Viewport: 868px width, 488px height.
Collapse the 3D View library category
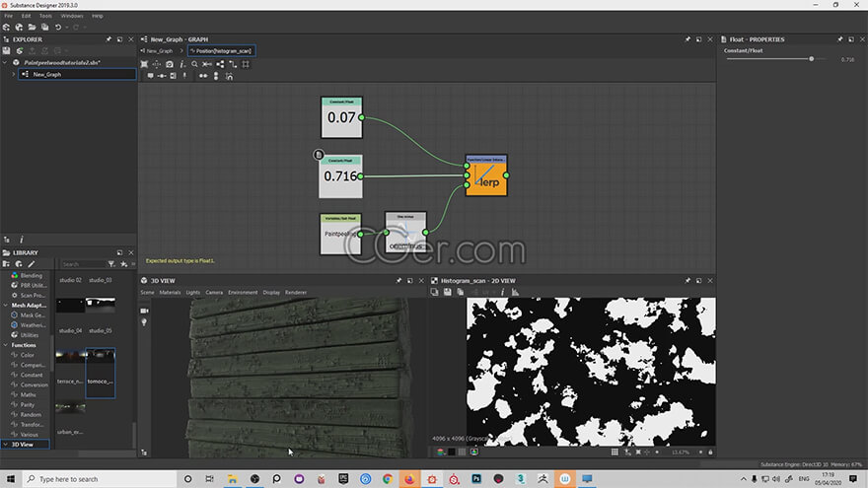pos(6,445)
